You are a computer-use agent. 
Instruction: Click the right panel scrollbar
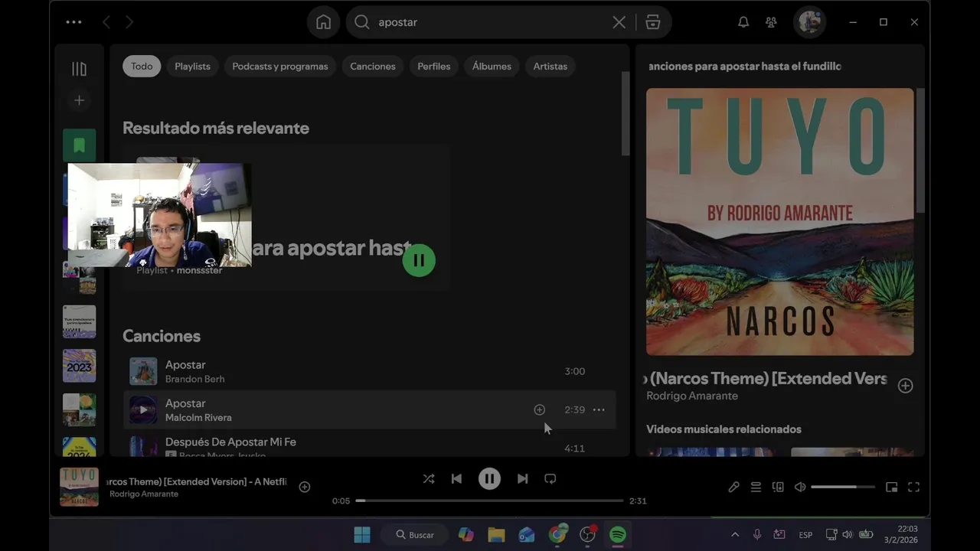(x=920, y=150)
